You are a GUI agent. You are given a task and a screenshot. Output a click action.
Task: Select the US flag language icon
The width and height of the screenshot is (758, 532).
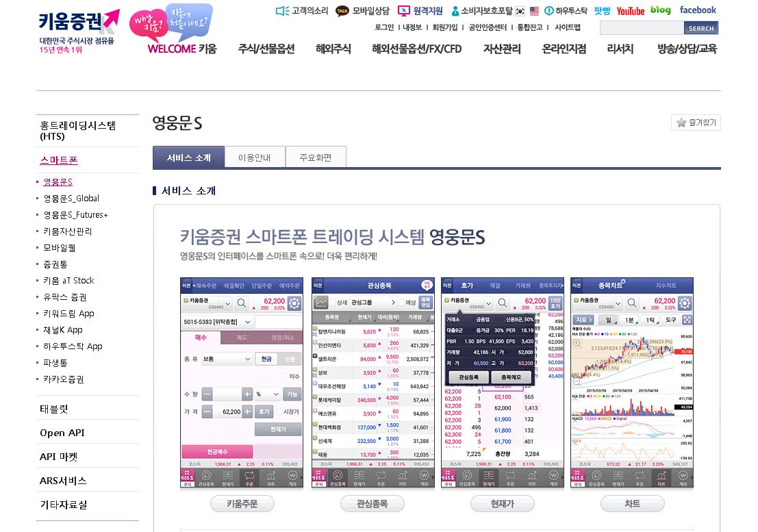534,11
